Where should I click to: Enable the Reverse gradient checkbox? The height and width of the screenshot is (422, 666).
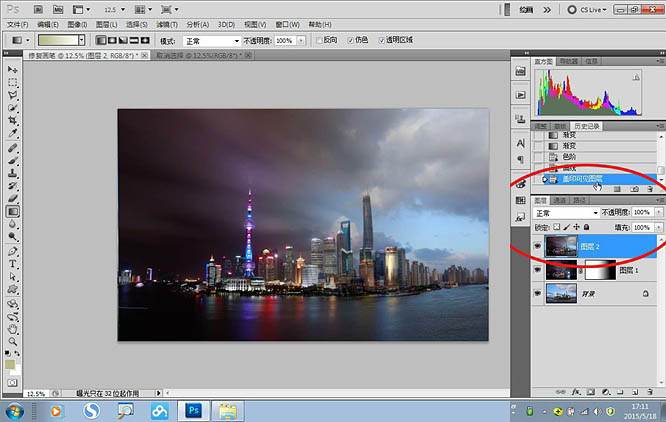click(319, 40)
